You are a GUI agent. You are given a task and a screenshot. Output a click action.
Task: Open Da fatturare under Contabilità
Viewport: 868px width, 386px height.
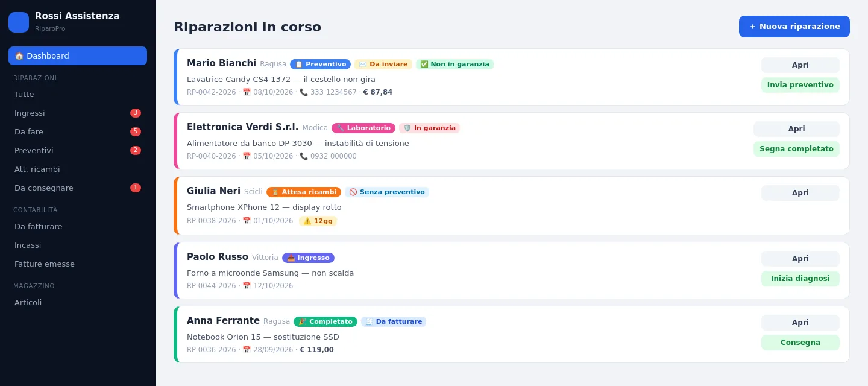[78, 226]
